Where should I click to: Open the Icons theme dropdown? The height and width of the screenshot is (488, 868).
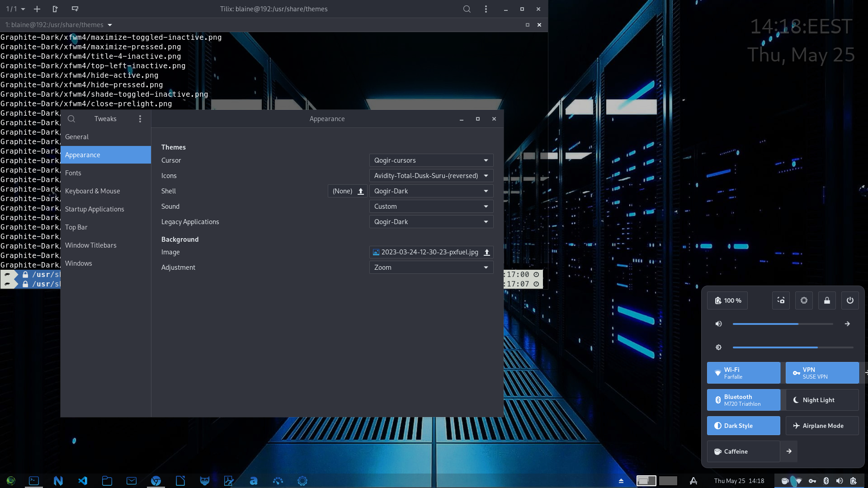(x=431, y=175)
